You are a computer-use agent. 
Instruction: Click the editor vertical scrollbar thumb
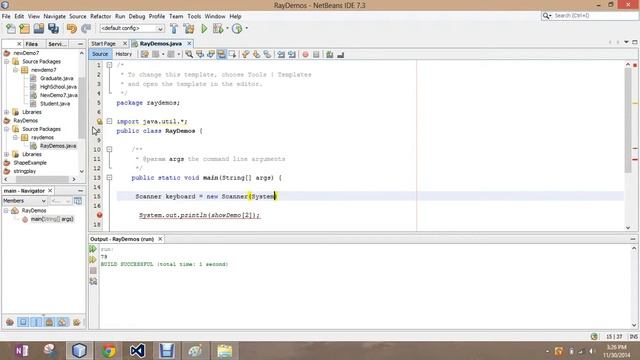[628, 120]
